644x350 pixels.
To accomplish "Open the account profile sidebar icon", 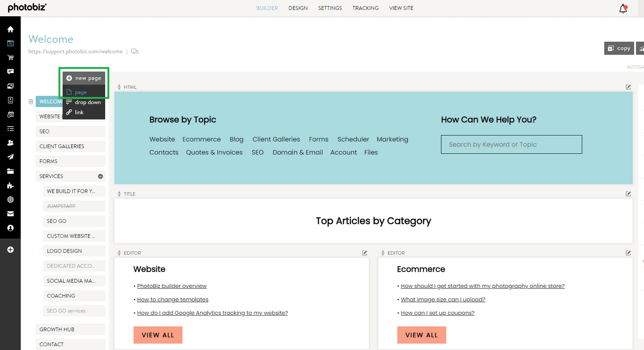I will click(x=10, y=228).
